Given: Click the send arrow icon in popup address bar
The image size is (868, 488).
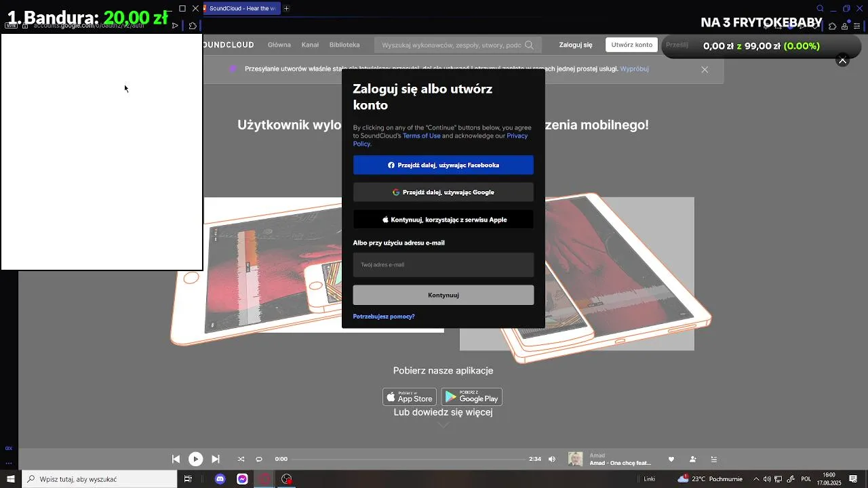Looking at the screenshot, I should coord(175,26).
